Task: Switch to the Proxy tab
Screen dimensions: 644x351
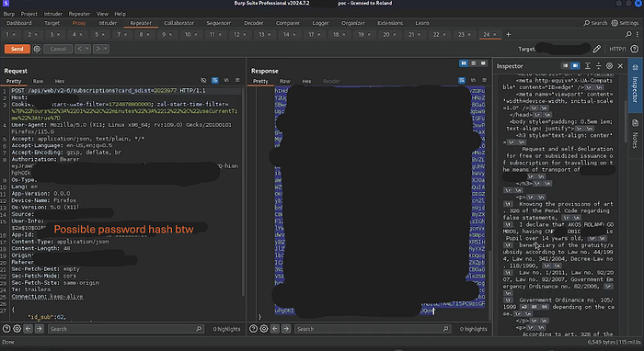Action: pyautogui.click(x=79, y=23)
